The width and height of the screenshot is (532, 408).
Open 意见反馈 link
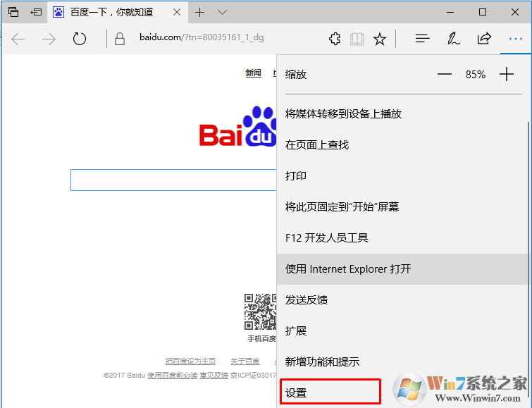tap(214, 375)
